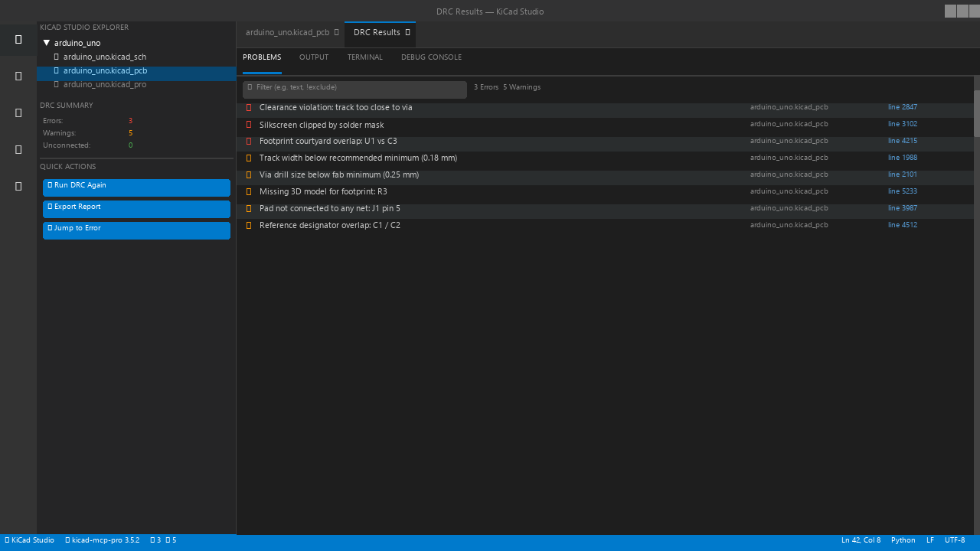Click error count in status bar
This screenshot has height=551, width=980.
155,540
